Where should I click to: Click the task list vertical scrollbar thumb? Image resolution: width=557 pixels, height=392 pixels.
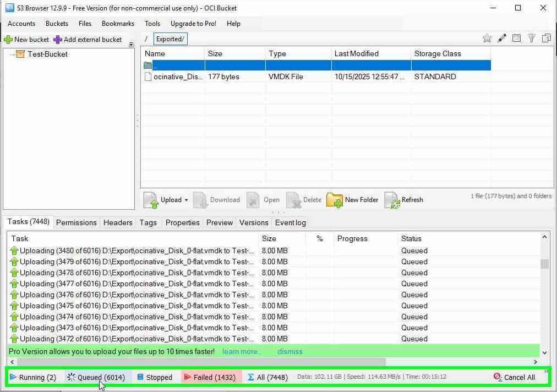(544, 264)
